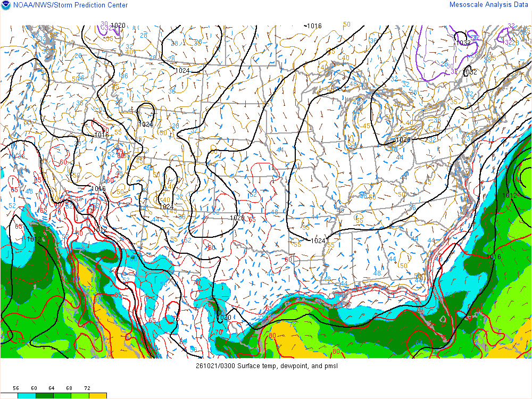Click the legend value 60

34,388
